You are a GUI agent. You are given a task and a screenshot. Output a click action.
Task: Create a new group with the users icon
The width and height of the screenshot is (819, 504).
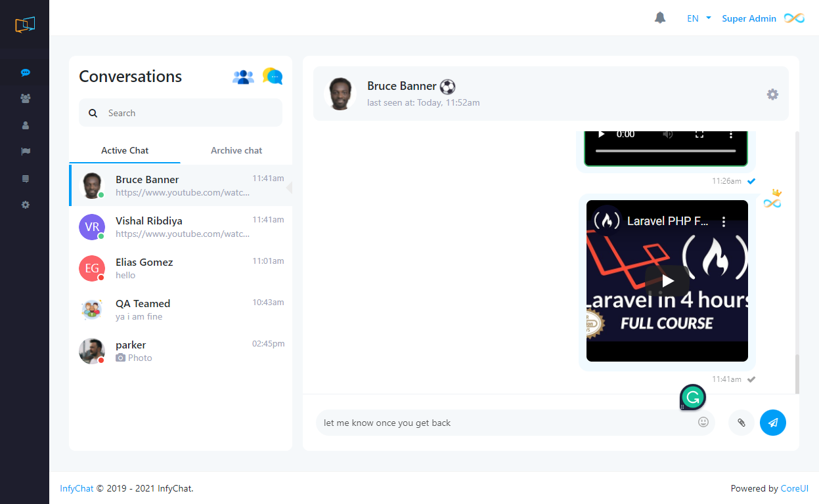point(243,76)
